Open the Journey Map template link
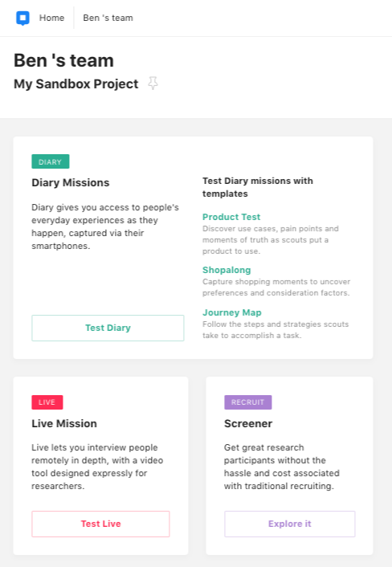The image size is (392, 567). [232, 312]
